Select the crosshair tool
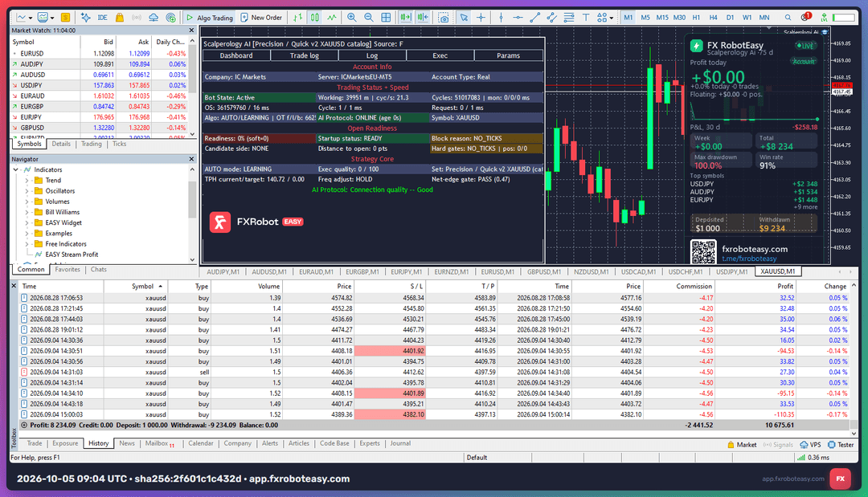The width and height of the screenshot is (868, 497). pyautogui.click(x=481, y=17)
